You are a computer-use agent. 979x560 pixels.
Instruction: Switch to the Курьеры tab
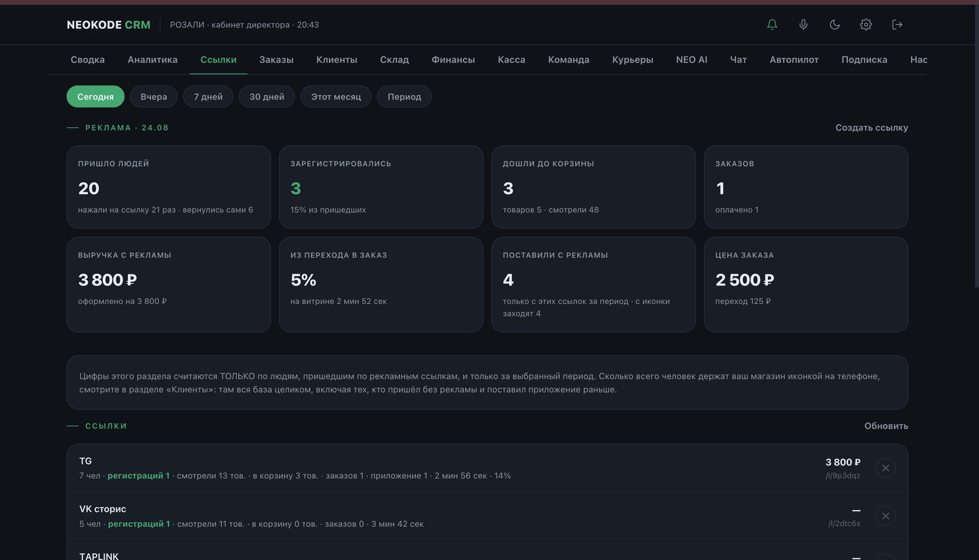[x=633, y=59]
